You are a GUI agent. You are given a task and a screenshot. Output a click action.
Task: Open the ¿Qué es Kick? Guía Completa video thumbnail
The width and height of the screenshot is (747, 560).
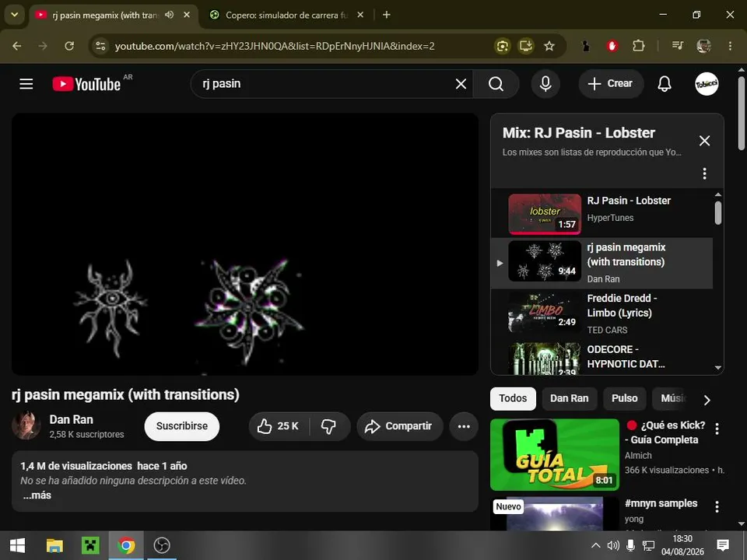pyautogui.click(x=555, y=454)
